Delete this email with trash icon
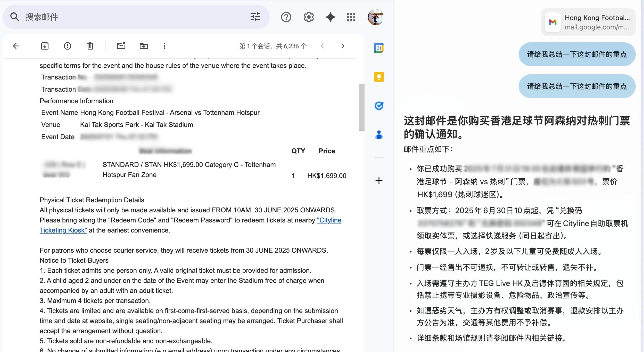Image resolution: width=644 pixels, height=352 pixels. [90, 46]
